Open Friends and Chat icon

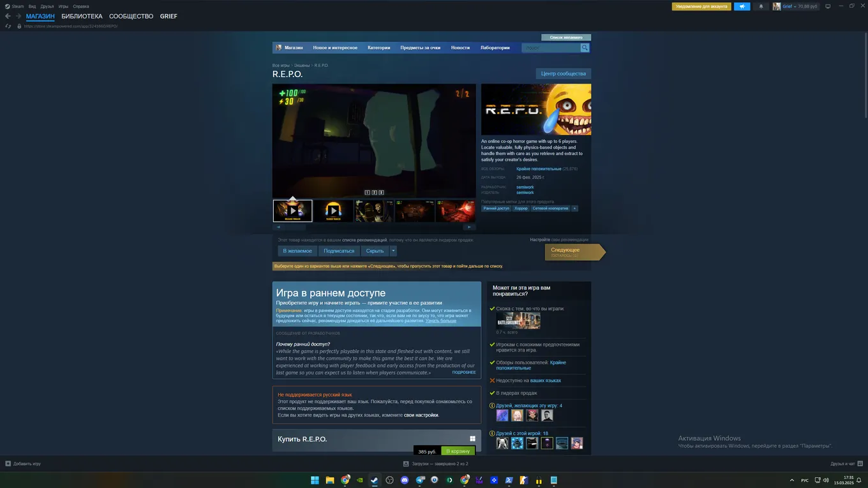(x=860, y=464)
